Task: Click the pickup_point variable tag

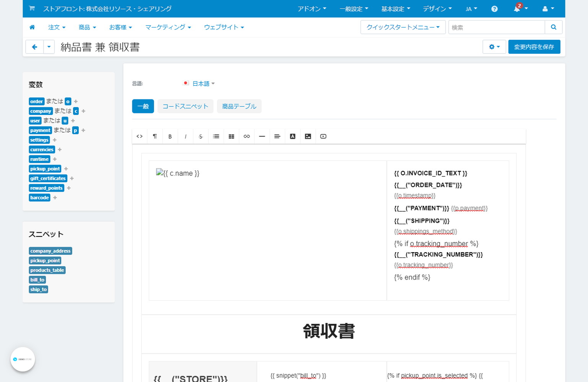Action: coord(45,169)
